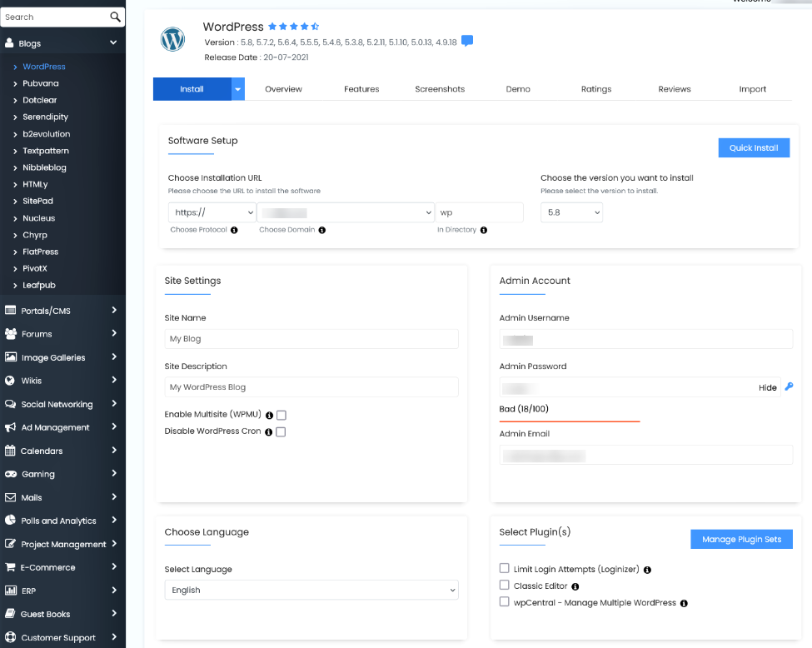Click the Portals/CMS category icon
The image size is (812, 648).
click(10, 311)
